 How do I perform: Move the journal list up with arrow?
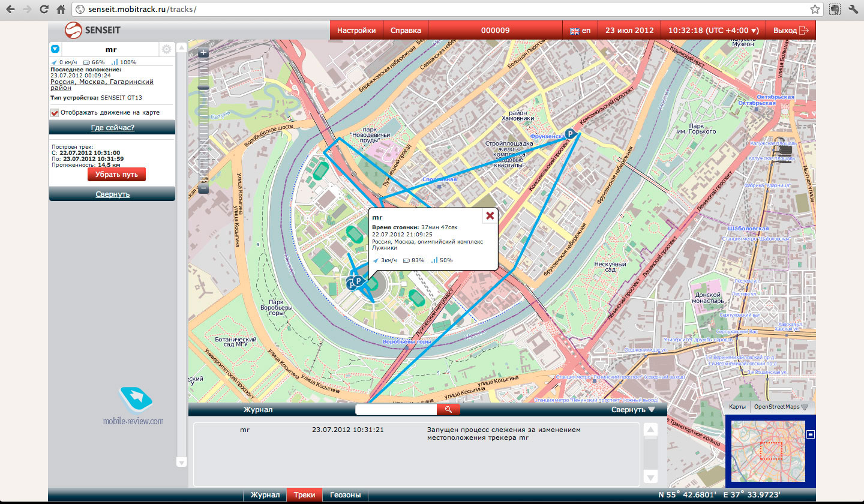650,430
